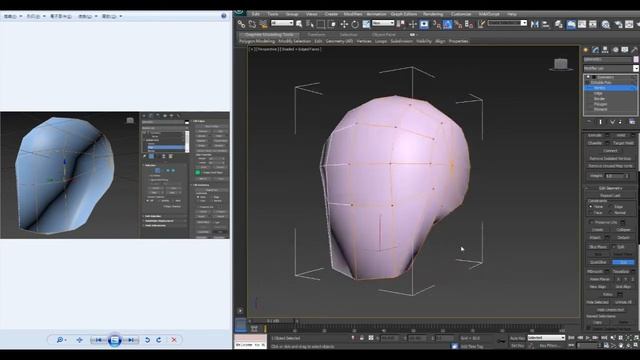Select the Move tool in main toolbar
The image size is (640, 360).
click(x=344, y=24)
